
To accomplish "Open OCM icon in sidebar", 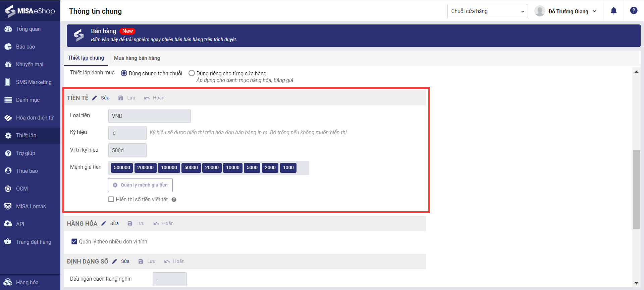I will (x=8, y=189).
